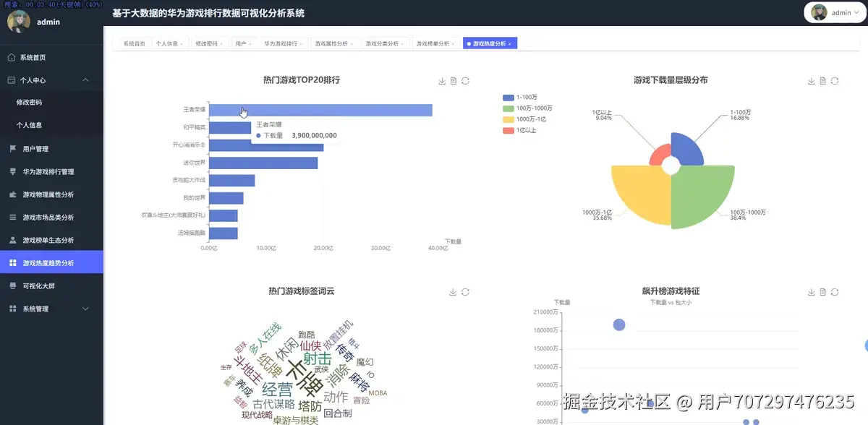
Task: Switch to the 游戏属性分析 tab
Action: [333, 43]
